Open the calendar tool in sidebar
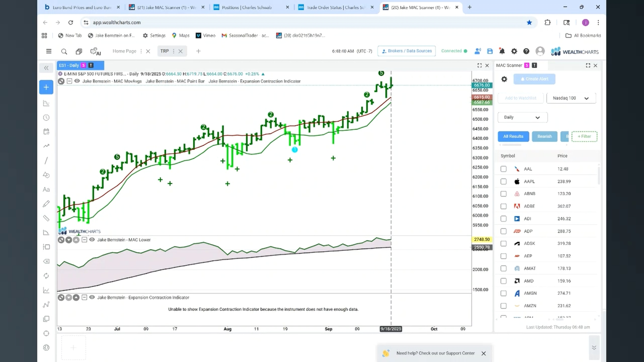This screenshot has width=644, height=362. [x=46, y=131]
